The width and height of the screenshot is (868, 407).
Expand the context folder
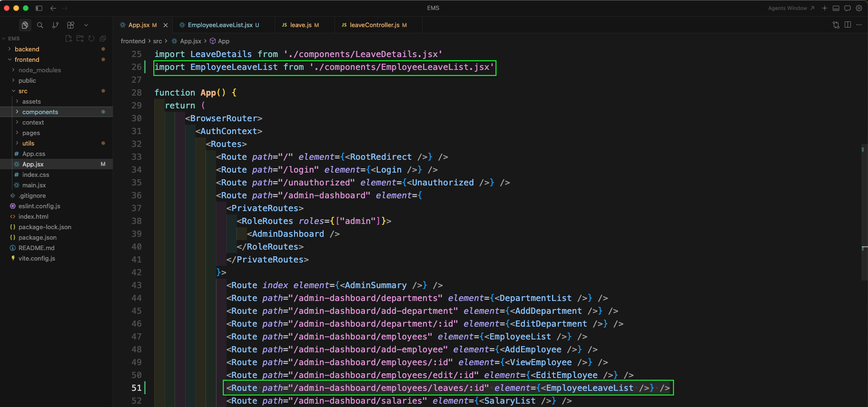point(56,122)
